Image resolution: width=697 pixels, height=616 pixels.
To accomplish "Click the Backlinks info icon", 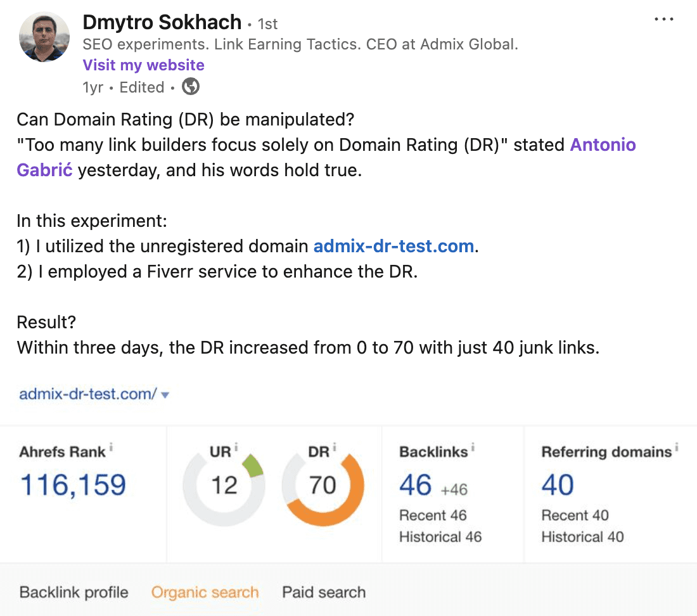I will (x=473, y=447).
